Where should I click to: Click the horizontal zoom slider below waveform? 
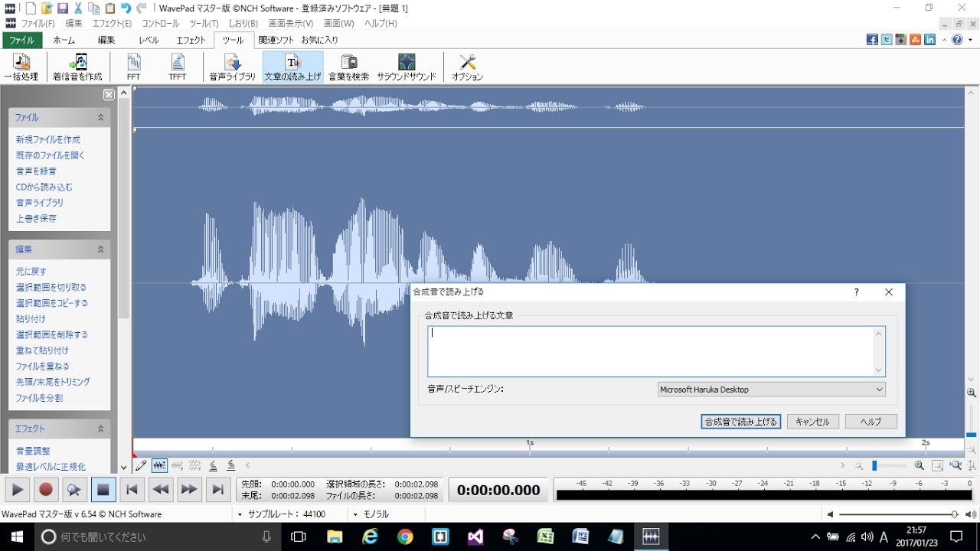(889, 465)
